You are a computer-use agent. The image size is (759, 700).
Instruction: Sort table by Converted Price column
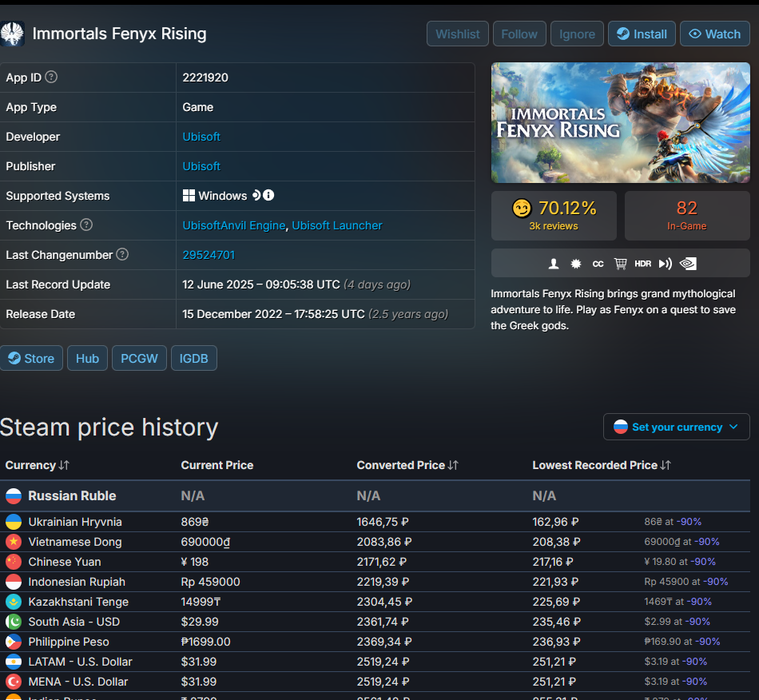(407, 465)
